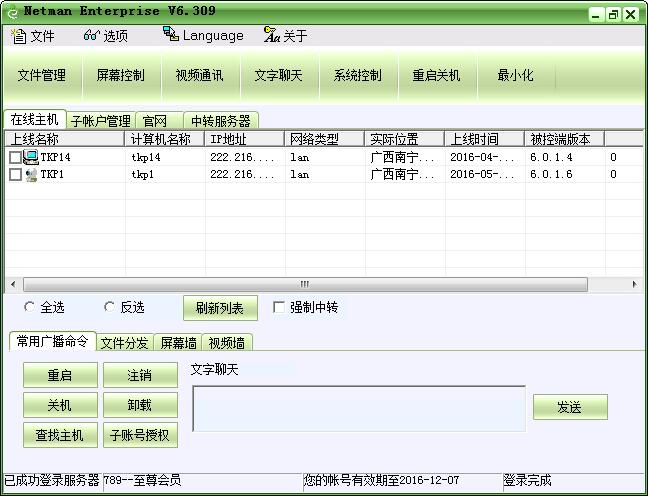Click the account expiry status text

pyautogui.click(x=381, y=480)
